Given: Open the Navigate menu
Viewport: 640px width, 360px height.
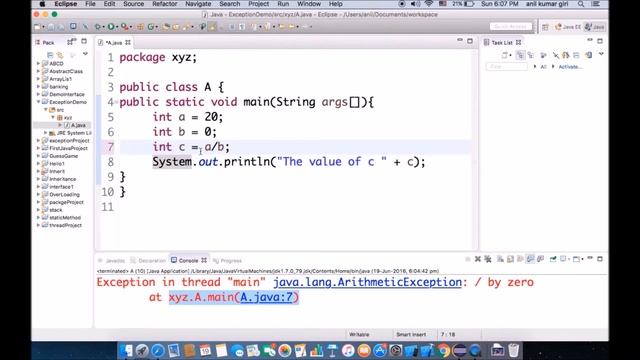Looking at the screenshot, I should coord(198,4).
